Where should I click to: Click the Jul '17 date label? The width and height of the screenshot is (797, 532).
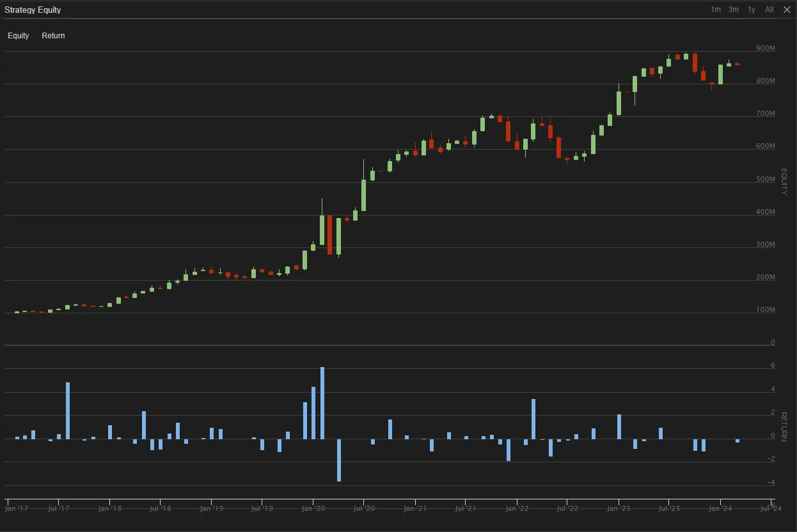(58, 509)
